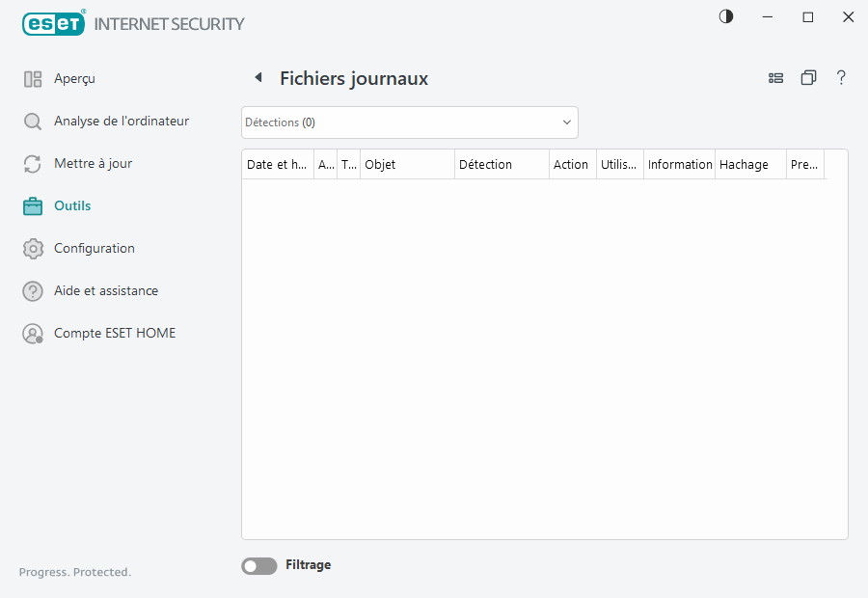Click the Hachage column header
868x598 pixels.
[742, 164]
